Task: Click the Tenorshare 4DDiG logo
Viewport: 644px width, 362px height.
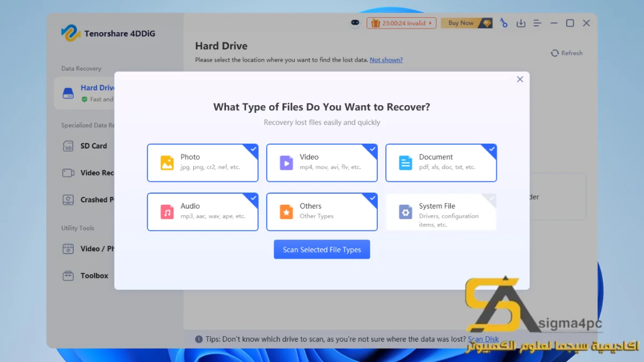Action: [108, 33]
